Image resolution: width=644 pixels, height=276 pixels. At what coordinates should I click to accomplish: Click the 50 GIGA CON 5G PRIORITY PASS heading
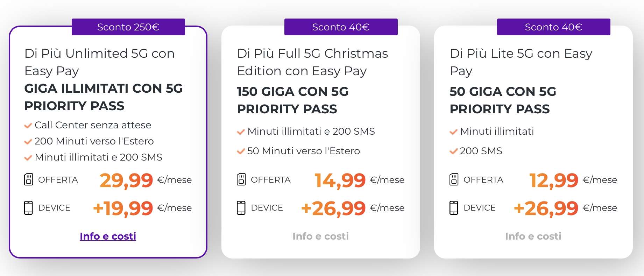coord(503,100)
